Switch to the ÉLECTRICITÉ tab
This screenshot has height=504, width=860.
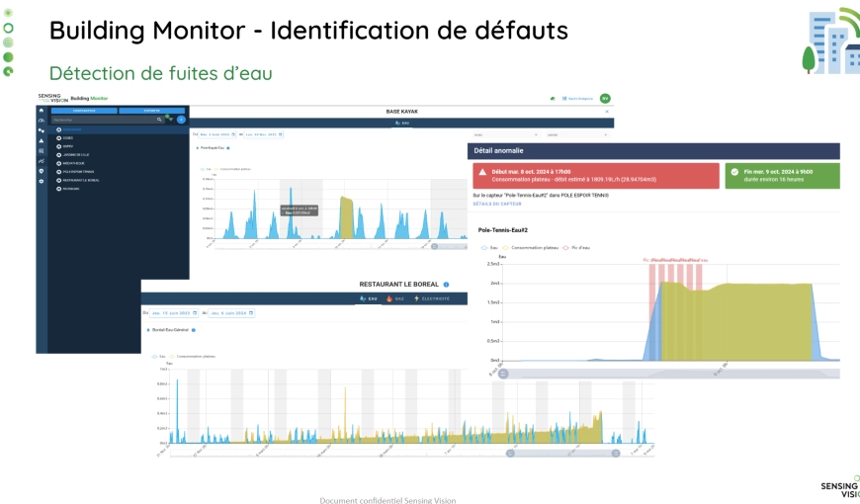click(x=432, y=298)
